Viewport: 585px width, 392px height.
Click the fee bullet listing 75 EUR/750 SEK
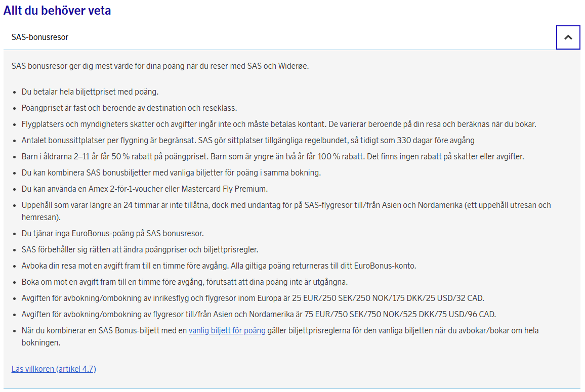pos(258,315)
